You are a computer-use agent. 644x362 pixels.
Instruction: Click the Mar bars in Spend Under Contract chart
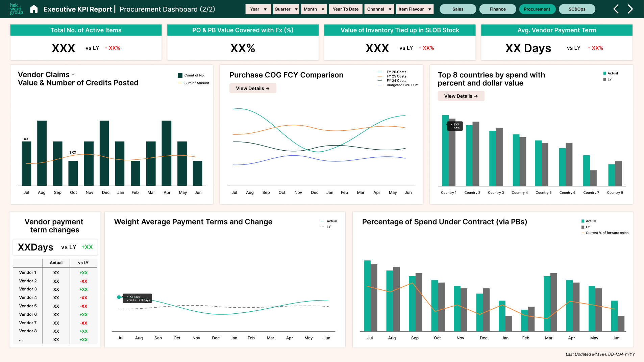tap(550, 302)
